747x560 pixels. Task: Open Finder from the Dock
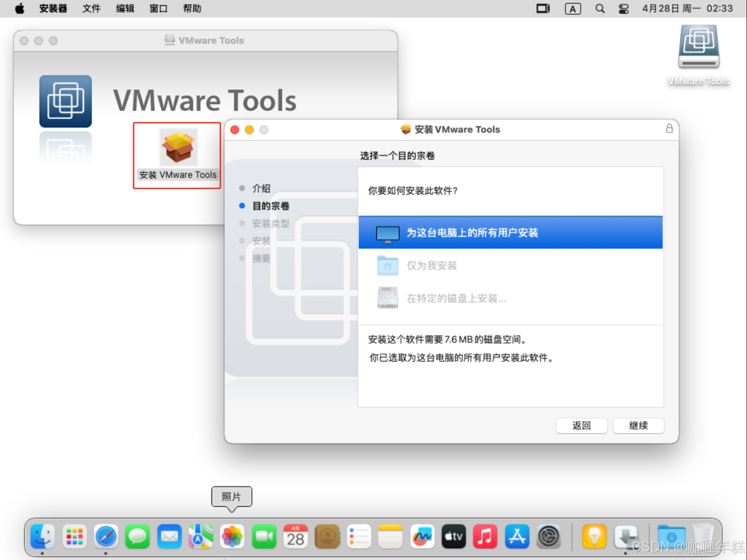[42, 536]
